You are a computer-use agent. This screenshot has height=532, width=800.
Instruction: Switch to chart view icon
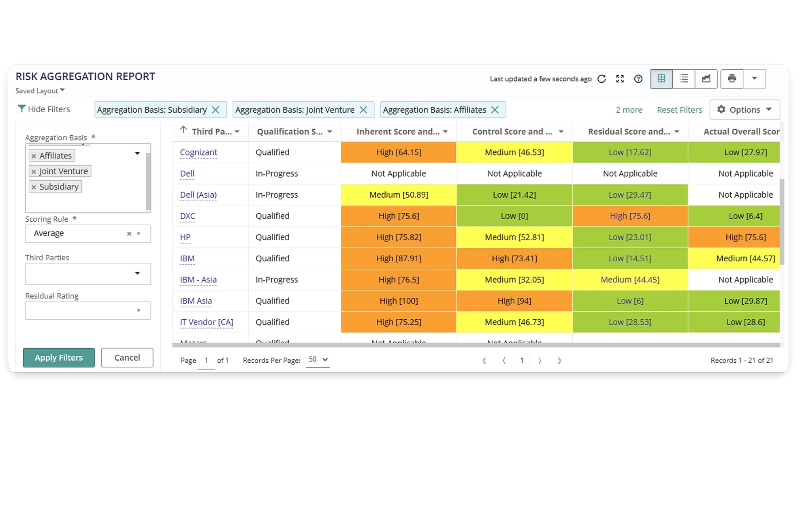(x=706, y=79)
